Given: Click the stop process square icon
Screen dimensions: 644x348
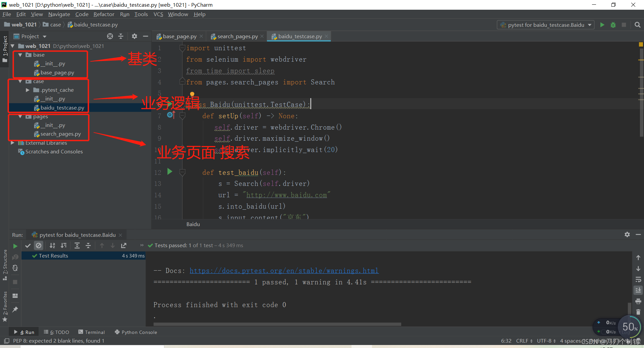Looking at the screenshot, I should [624, 24].
